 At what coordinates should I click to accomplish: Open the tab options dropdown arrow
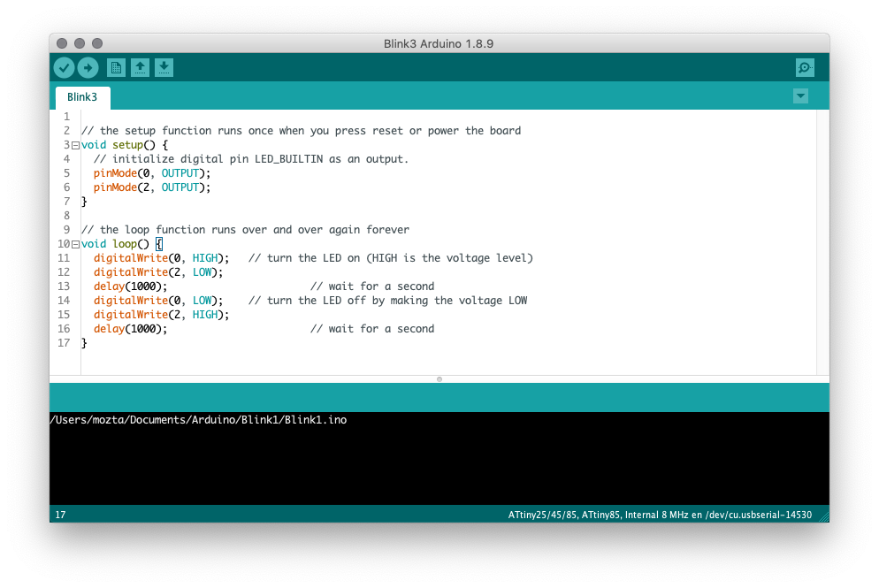point(800,95)
